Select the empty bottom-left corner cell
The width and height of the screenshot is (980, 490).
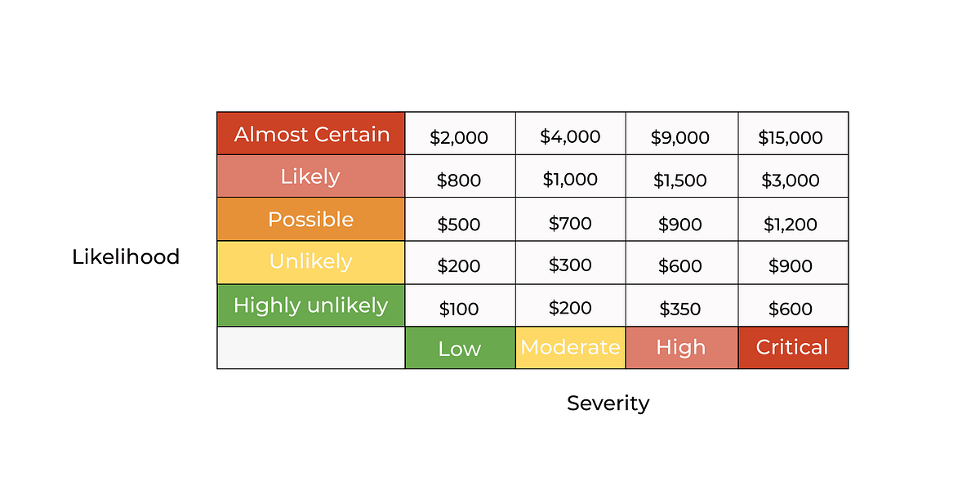pos(311,348)
